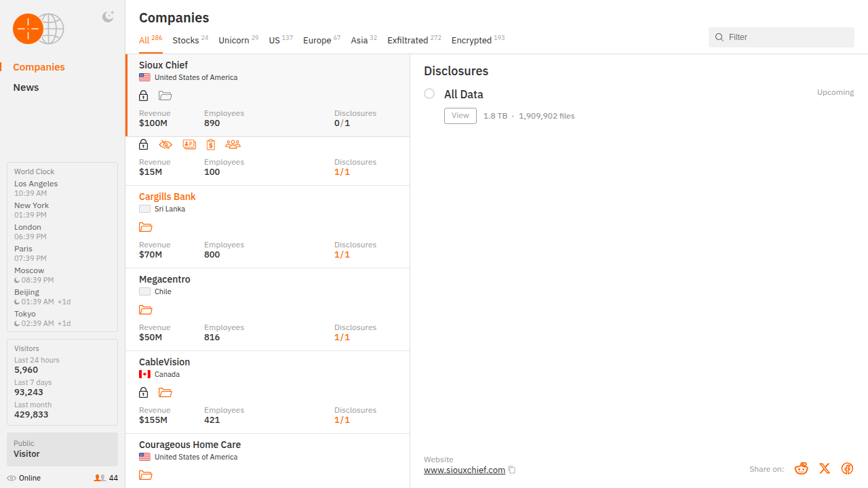The height and width of the screenshot is (488, 868).
Task: Open the News sidebar section
Action: click(x=26, y=87)
